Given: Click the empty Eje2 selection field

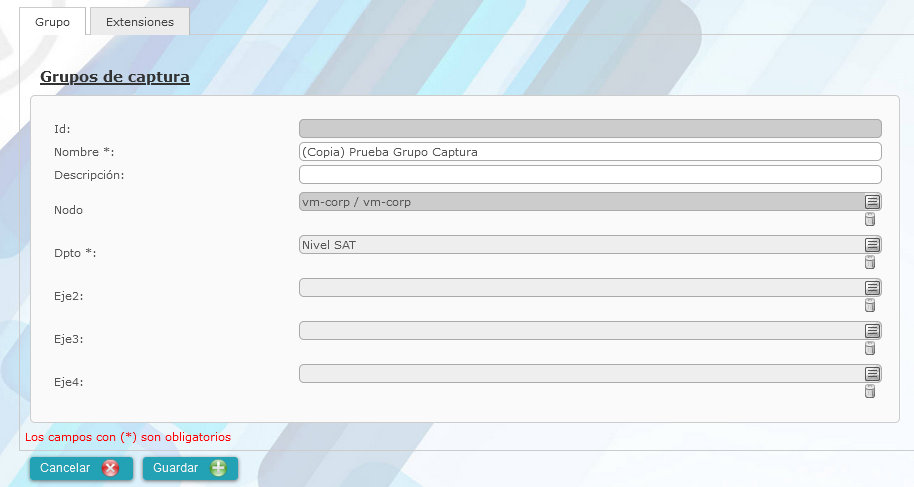Looking at the screenshot, I should click(580, 288).
